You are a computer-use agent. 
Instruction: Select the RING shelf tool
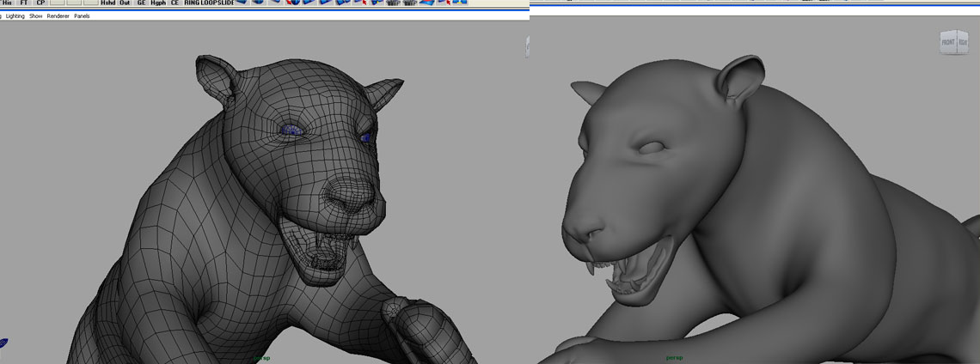[191, 3]
